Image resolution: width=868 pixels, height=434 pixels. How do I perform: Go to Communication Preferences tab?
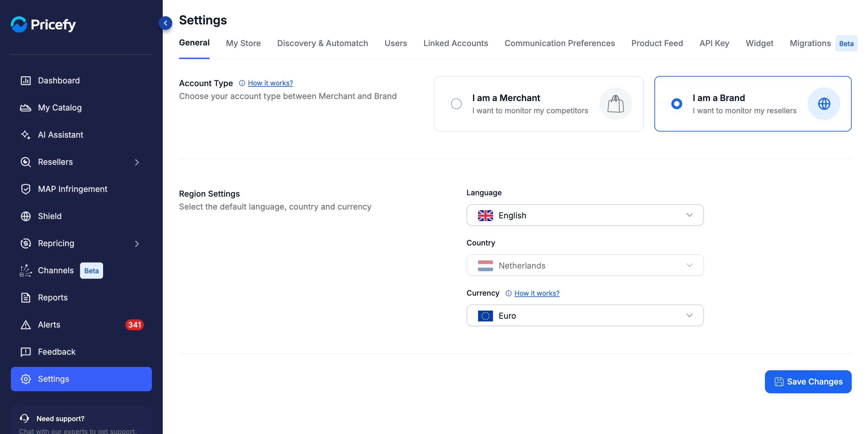point(560,43)
